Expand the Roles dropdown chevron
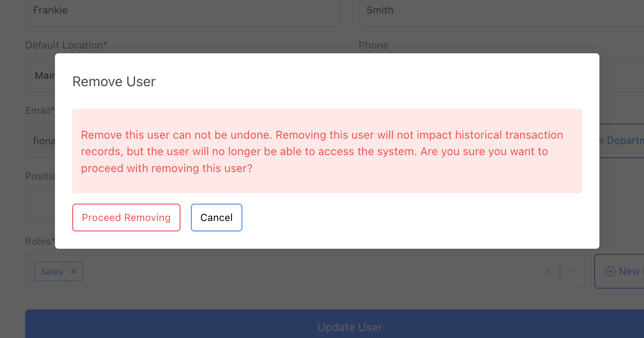The image size is (644, 338). click(x=572, y=272)
